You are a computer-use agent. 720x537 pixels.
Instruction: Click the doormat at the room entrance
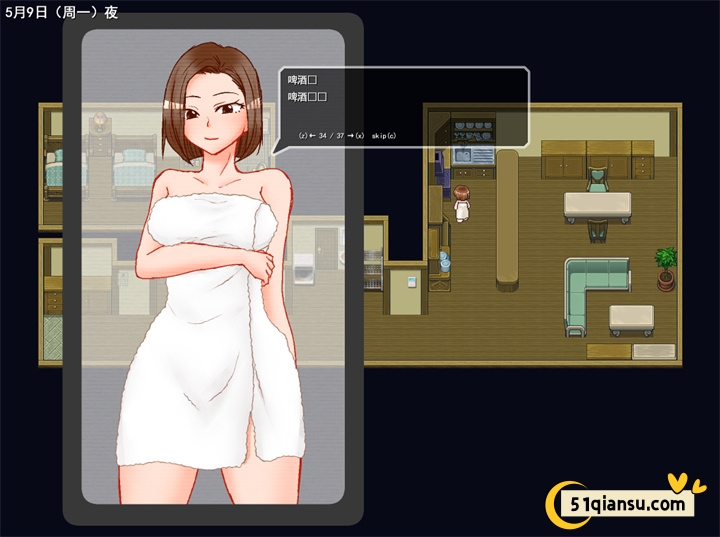(x=654, y=352)
